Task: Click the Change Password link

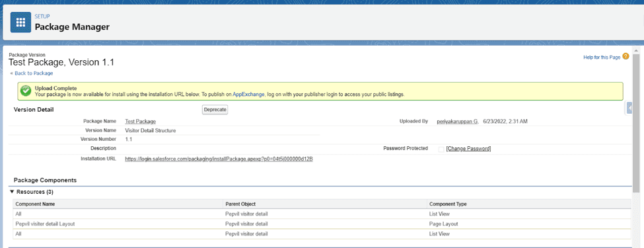Action: [x=468, y=149]
